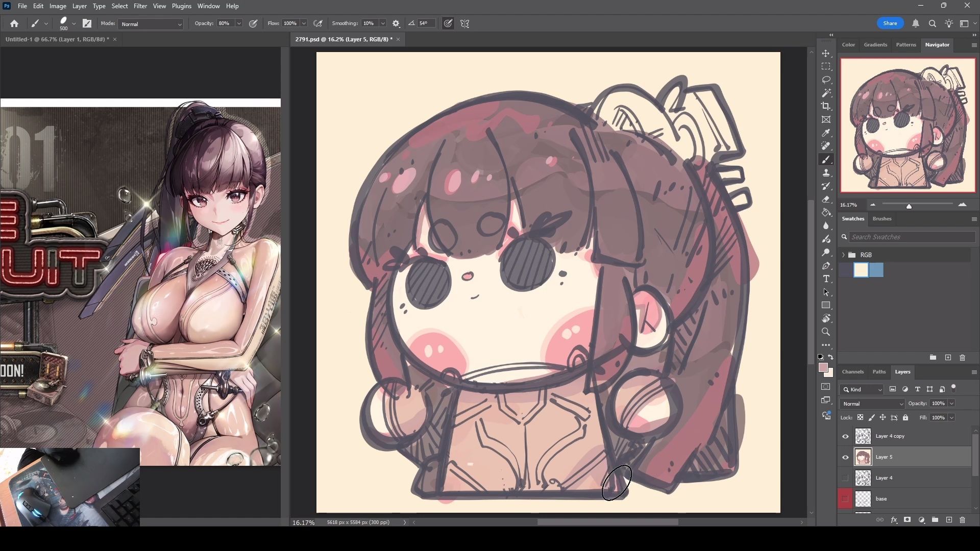Show the Layer 4 layer
The image size is (980, 551).
[x=845, y=478]
